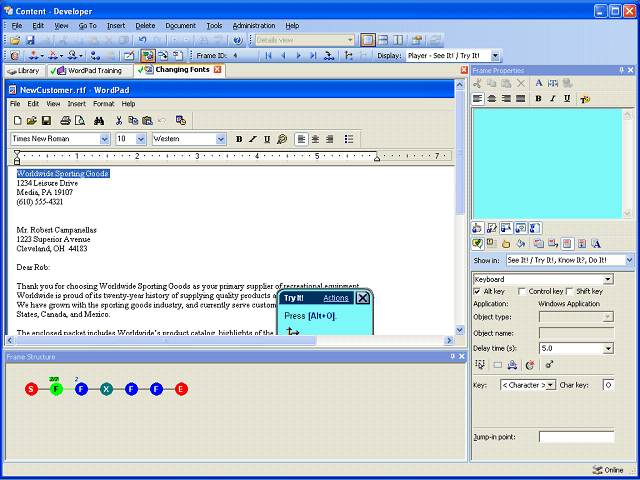640x480 pixels.
Task: Click the WordPad text color palette icon
Action: click(282, 139)
